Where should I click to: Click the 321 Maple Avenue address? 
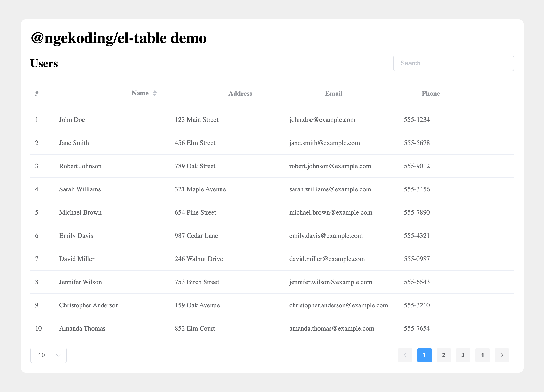pyautogui.click(x=200, y=189)
